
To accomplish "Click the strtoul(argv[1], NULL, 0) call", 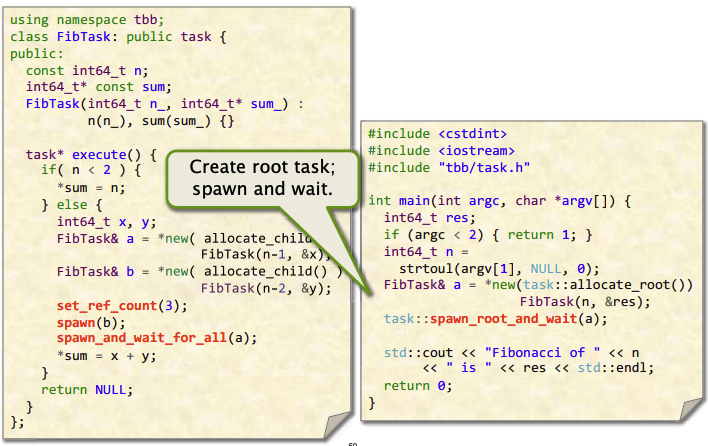I will pos(498,269).
